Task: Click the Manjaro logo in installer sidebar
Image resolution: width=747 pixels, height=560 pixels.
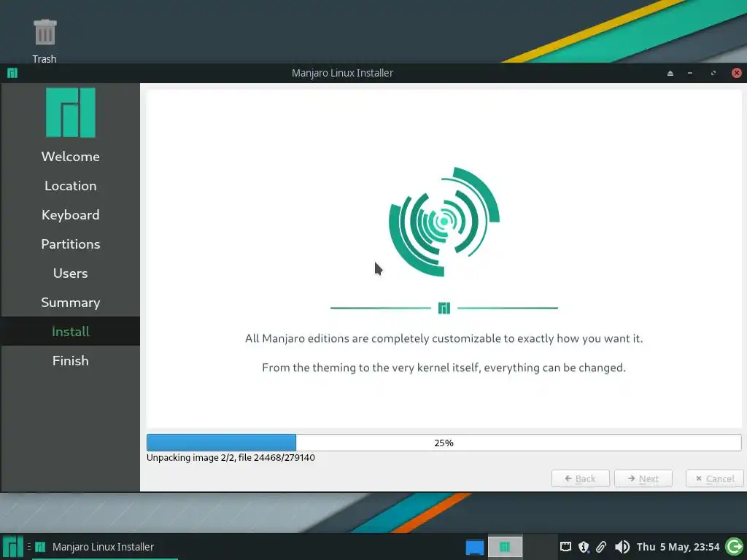Action: 71,113
